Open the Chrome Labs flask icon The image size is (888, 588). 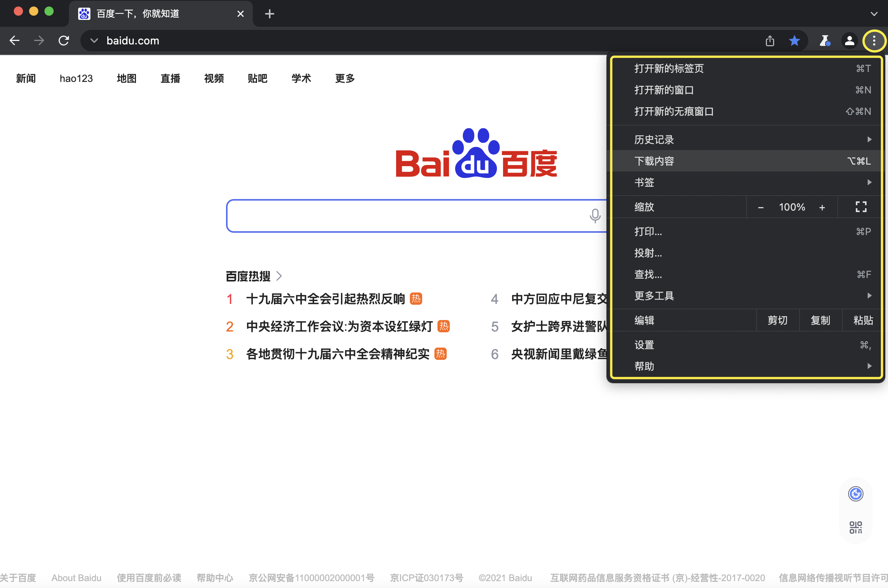[824, 41]
